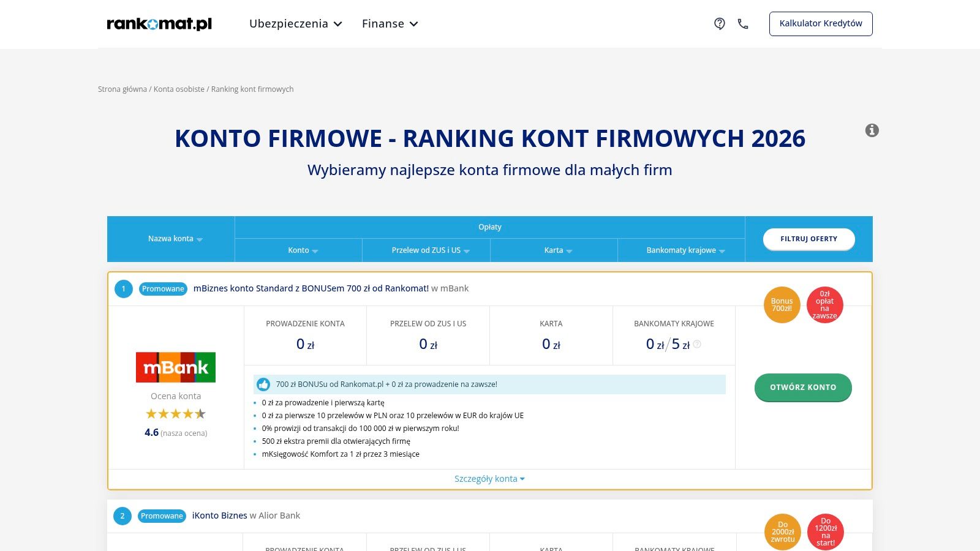Click the 'Ocena konta' label
Screen dimensions: 980x551
click(x=176, y=396)
